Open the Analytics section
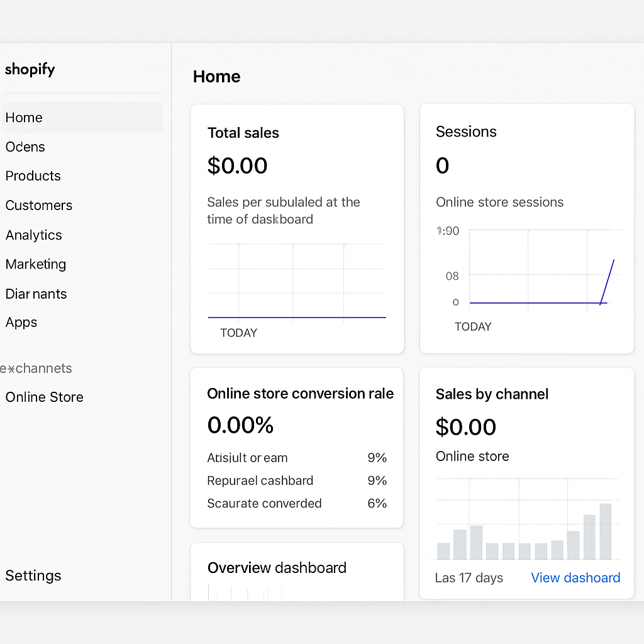 [33, 235]
